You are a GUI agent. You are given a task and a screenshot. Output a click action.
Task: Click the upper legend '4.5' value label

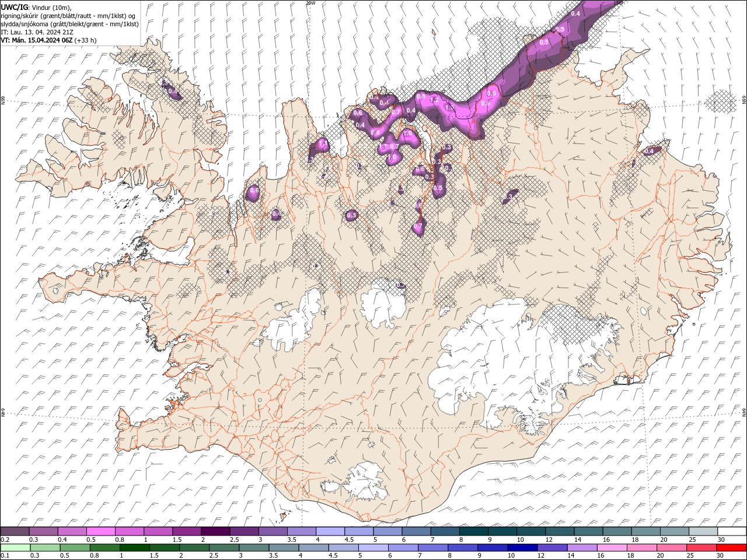[x=348, y=540]
